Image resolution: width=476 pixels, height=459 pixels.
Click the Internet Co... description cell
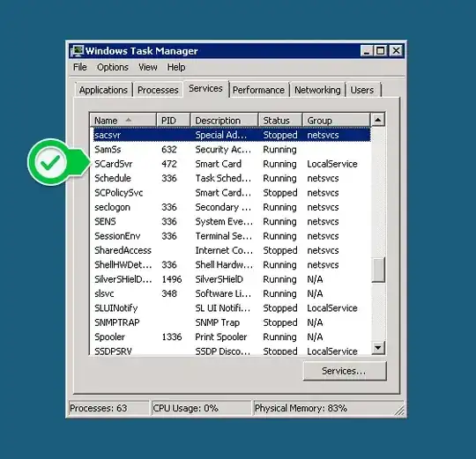tap(224, 250)
